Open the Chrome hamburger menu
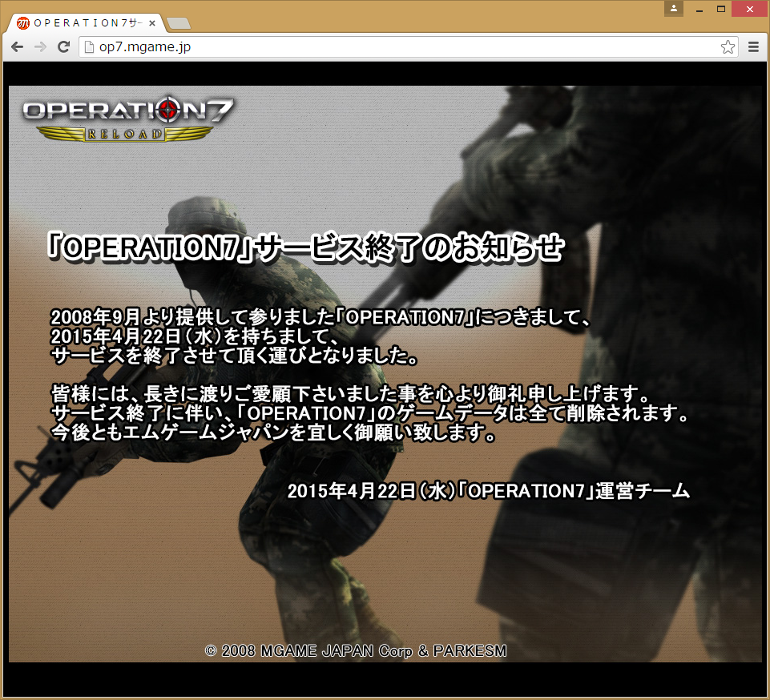 [x=753, y=47]
